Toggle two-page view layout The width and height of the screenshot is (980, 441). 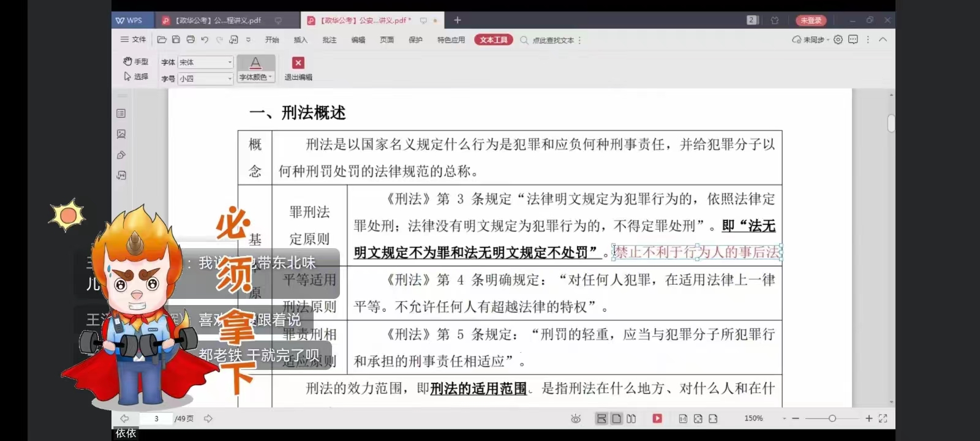[631, 418]
